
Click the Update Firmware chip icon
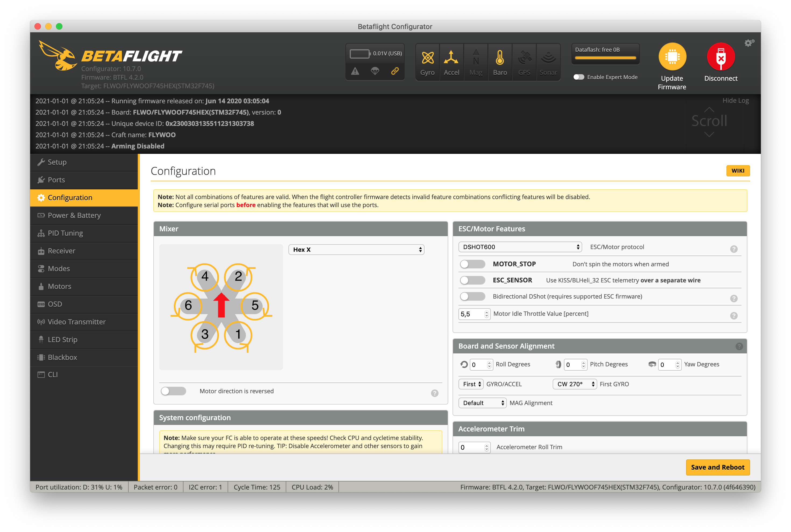pyautogui.click(x=672, y=57)
